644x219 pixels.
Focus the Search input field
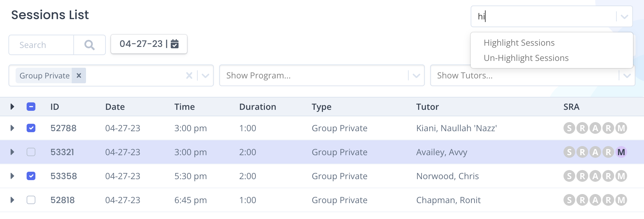click(x=41, y=45)
